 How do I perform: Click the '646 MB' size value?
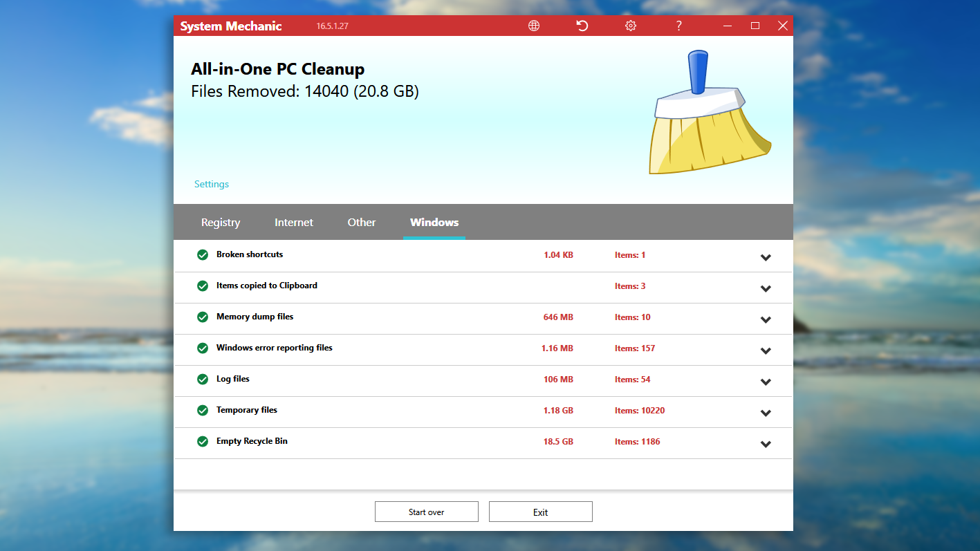coord(558,317)
